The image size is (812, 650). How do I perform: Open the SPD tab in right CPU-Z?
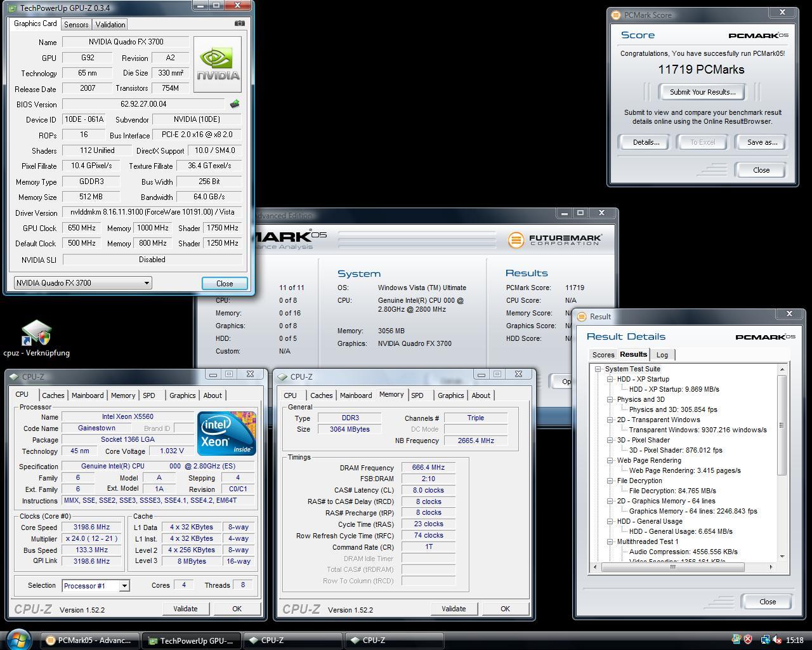(x=417, y=395)
